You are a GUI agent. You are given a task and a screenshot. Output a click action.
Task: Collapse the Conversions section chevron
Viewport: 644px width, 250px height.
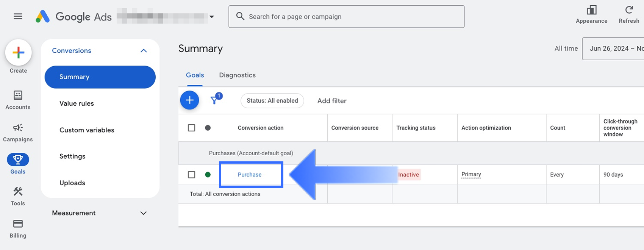click(x=144, y=51)
